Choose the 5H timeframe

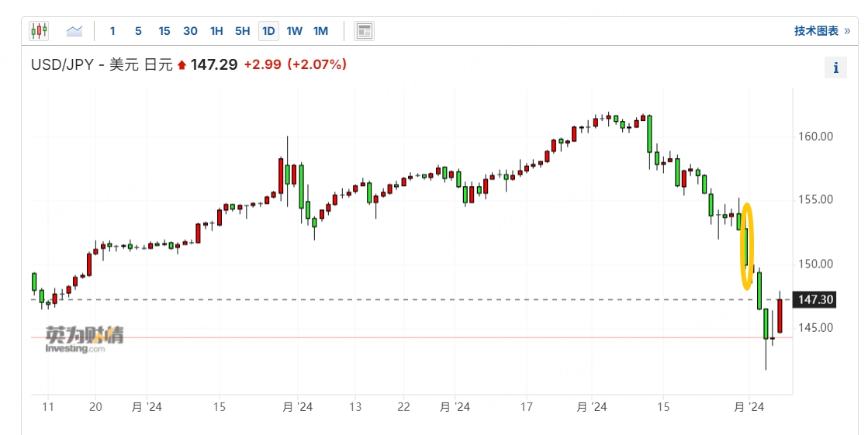click(243, 31)
